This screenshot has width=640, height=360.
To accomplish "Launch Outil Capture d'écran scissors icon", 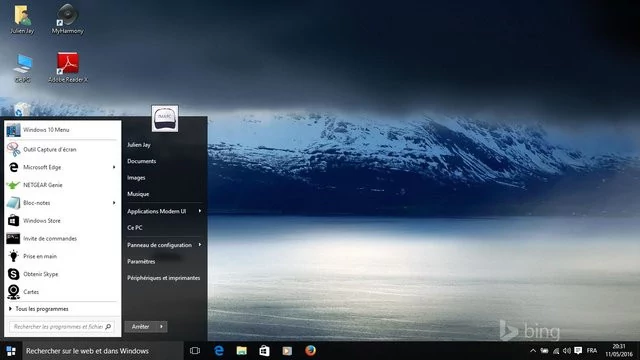I will pyautogui.click(x=13, y=149).
